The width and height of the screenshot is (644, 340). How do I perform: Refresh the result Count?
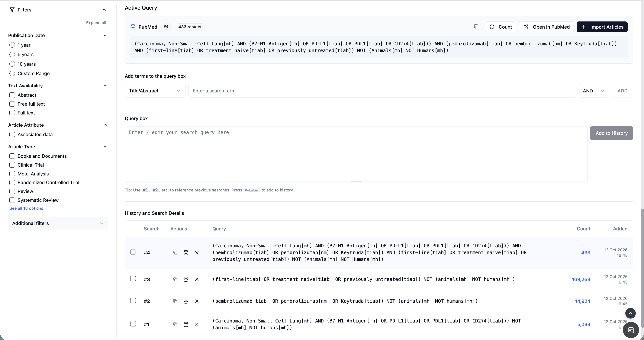coord(501,27)
